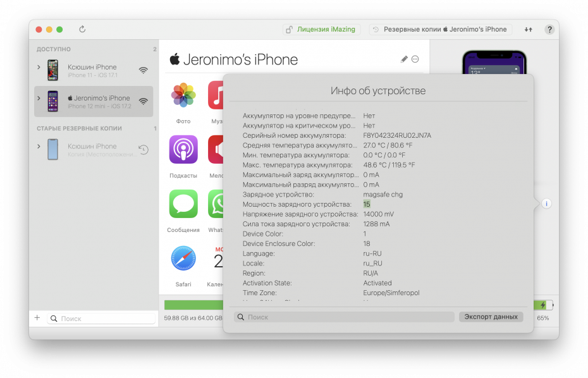Select battery serial number F8Y042324RU02JN7A
The height and width of the screenshot is (378, 588).
point(397,135)
